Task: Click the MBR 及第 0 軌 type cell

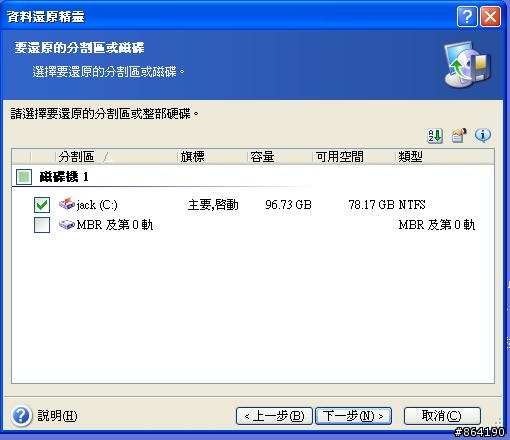Action: 437,225
